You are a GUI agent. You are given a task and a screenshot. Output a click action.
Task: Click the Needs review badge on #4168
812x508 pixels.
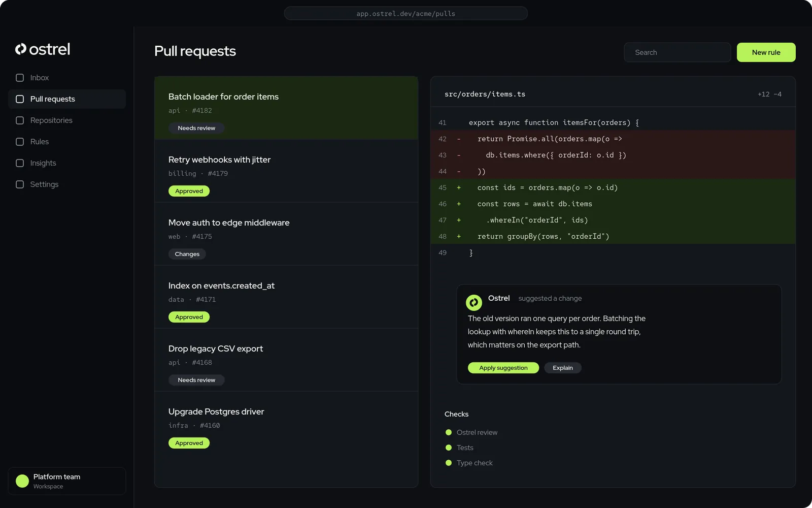pos(196,380)
